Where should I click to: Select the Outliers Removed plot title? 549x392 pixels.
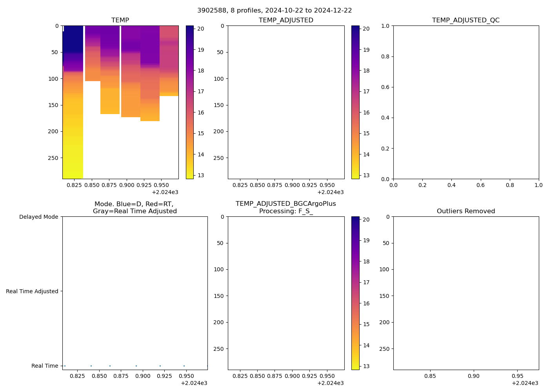(465, 211)
